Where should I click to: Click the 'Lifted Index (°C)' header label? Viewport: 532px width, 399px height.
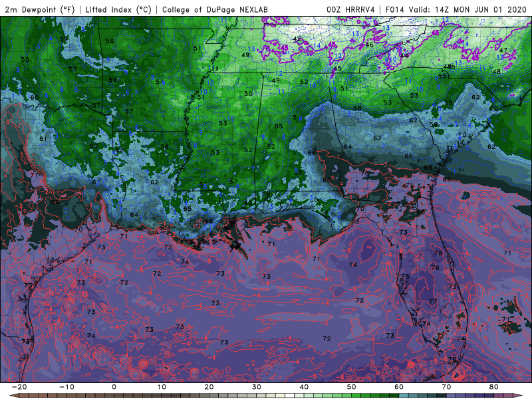118,9
